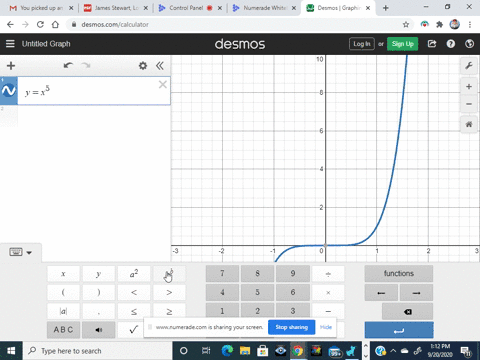
Task: Hide the screen sharing notice
Action: [326, 327]
